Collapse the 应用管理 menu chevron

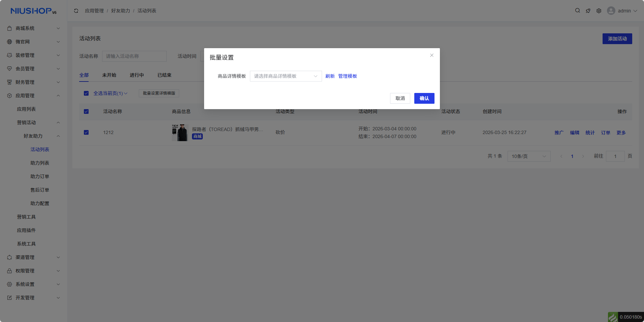(x=58, y=96)
